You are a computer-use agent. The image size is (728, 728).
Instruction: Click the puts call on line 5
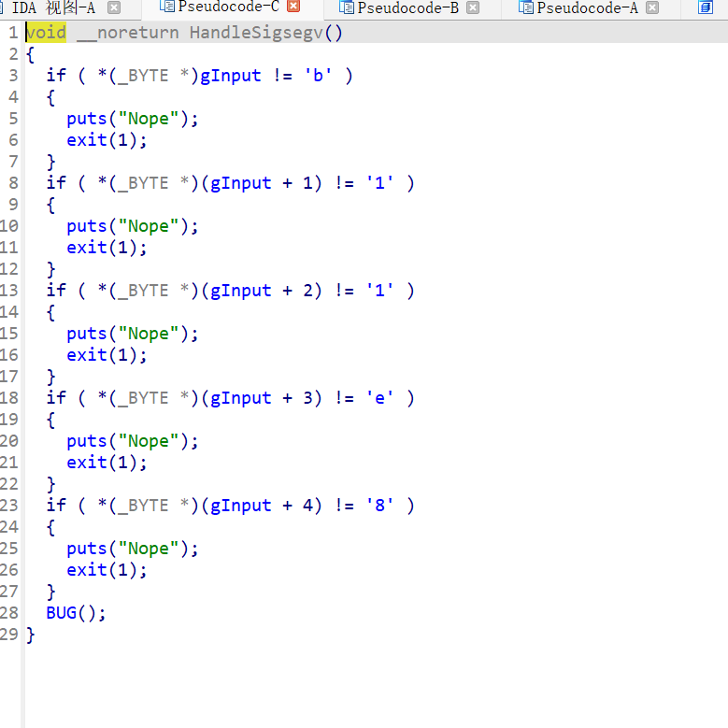coord(87,119)
